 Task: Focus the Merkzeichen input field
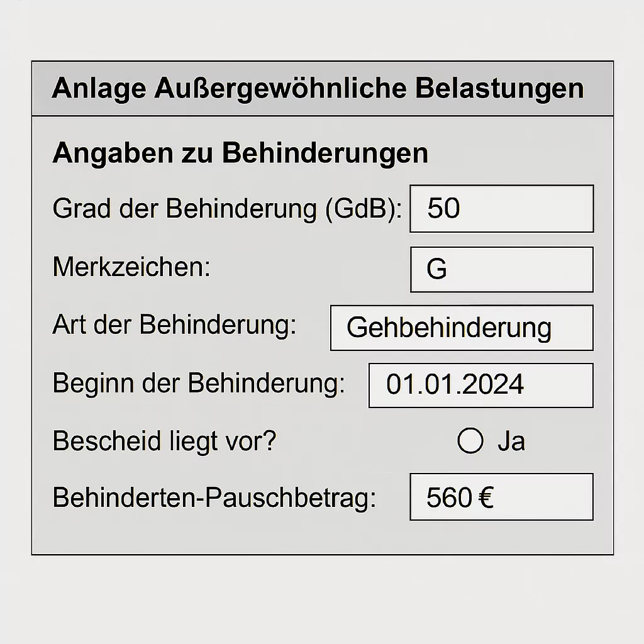(x=501, y=269)
